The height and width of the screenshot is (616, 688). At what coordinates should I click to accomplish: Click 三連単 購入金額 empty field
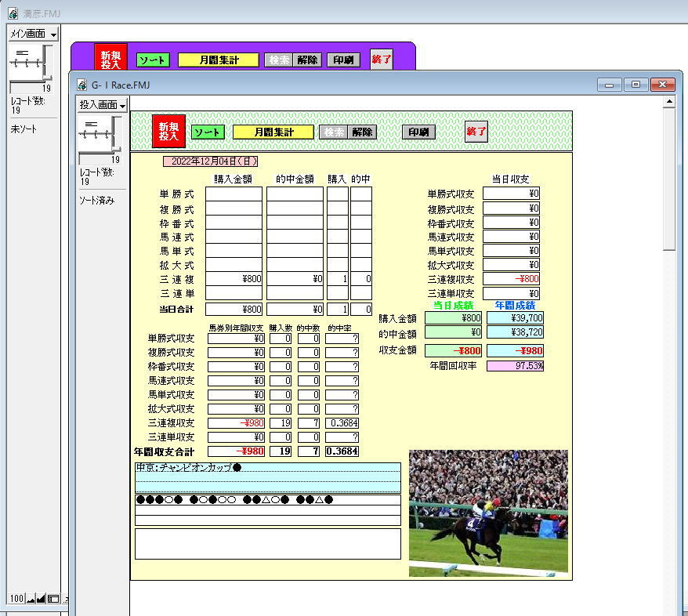[234, 292]
